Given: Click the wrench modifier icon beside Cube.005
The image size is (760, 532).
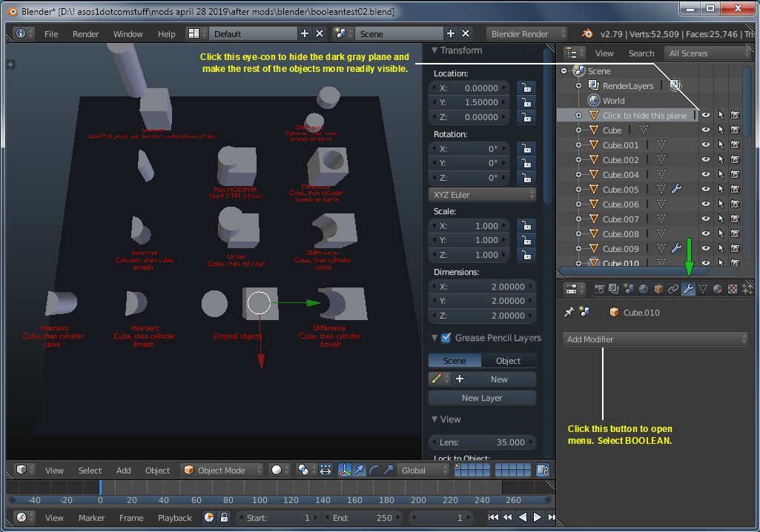Looking at the screenshot, I should coord(675,190).
